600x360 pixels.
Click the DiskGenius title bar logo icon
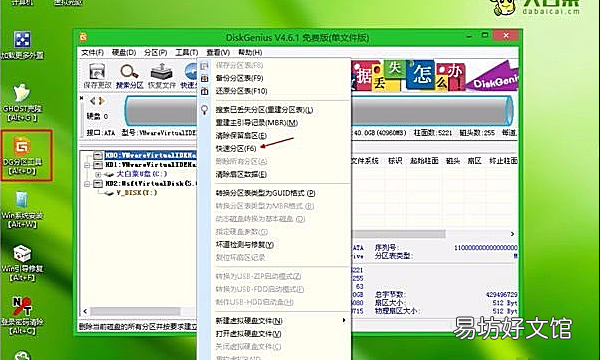click(x=83, y=37)
